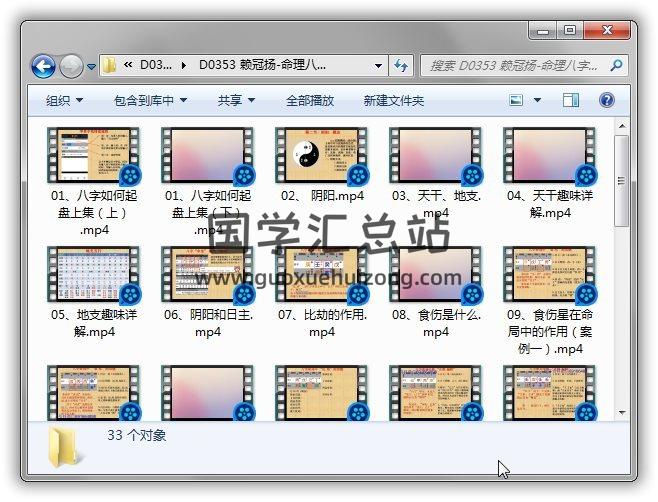The image size is (658, 502).
Task: Click the Back navigation arrow button
Action: coord(43,66)
